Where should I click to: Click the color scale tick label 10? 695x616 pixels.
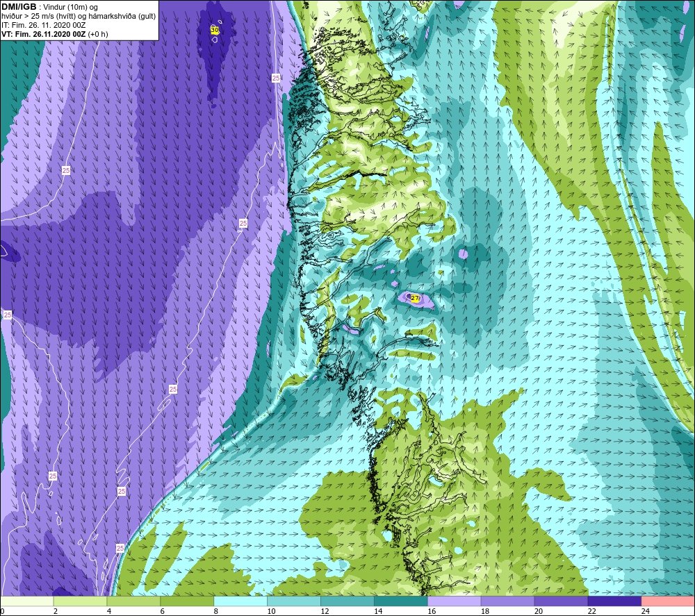271,611
